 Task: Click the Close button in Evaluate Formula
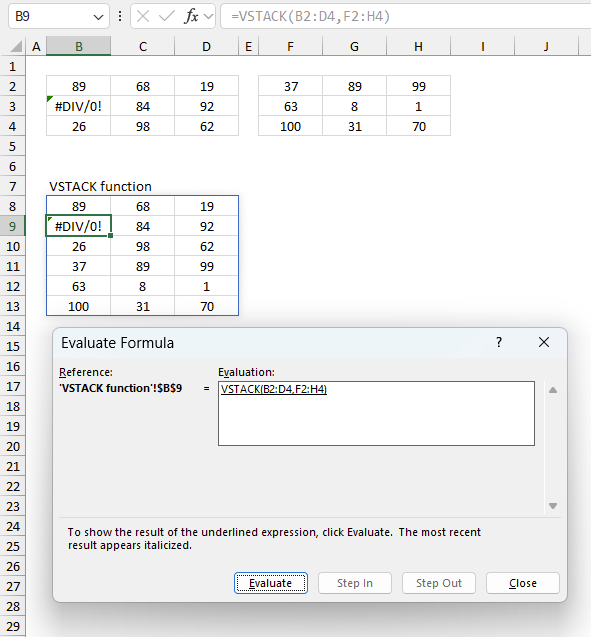pyautogui.click(x=523, y=583)
